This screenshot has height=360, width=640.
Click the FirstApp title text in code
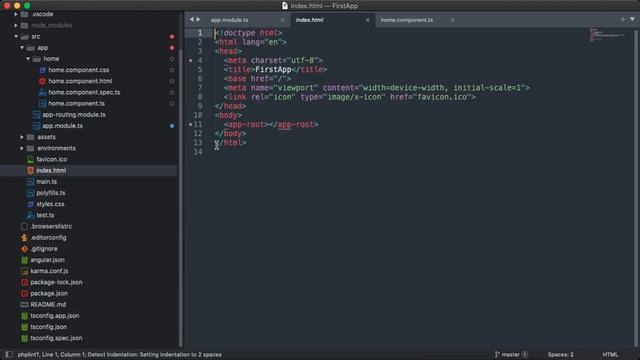[273, 70]
